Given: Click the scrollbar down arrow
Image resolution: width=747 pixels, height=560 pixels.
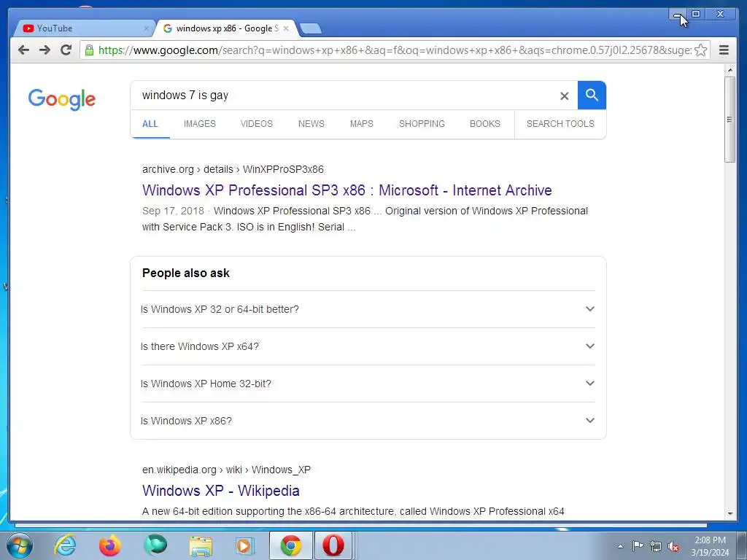Looking at the screenshot, I should (729, 514).
